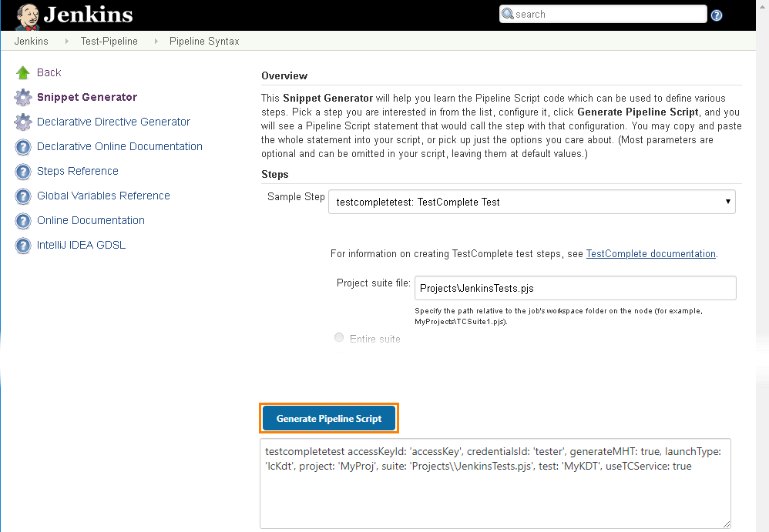769x532 pixels.
Task: Open the help question-mark icon near search
Action: click(x=717, y=14)
